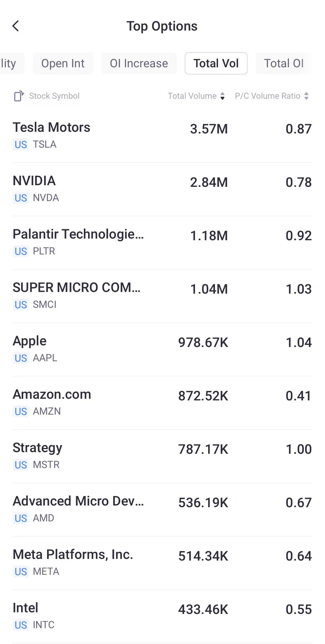325x644 pixels.
Task: Tap the rotate layout icon beside Stock Symbol
Action: coord(19,96)
